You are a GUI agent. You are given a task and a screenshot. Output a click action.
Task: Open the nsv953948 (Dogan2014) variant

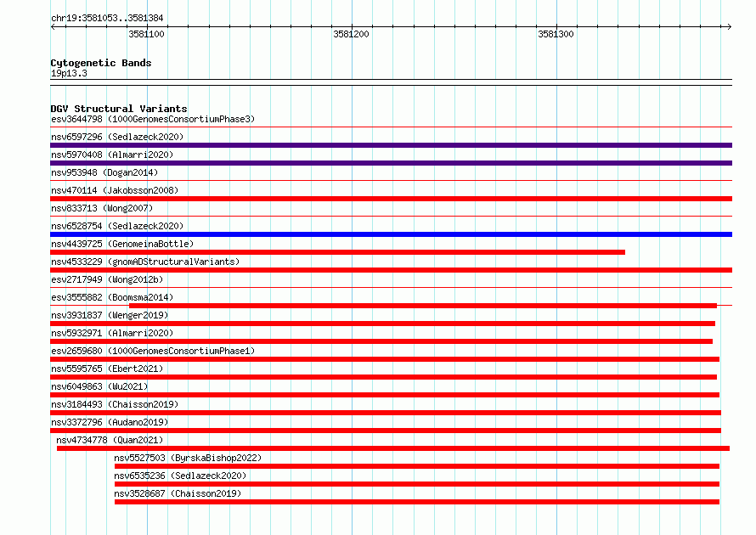click(x=104, y=172)
